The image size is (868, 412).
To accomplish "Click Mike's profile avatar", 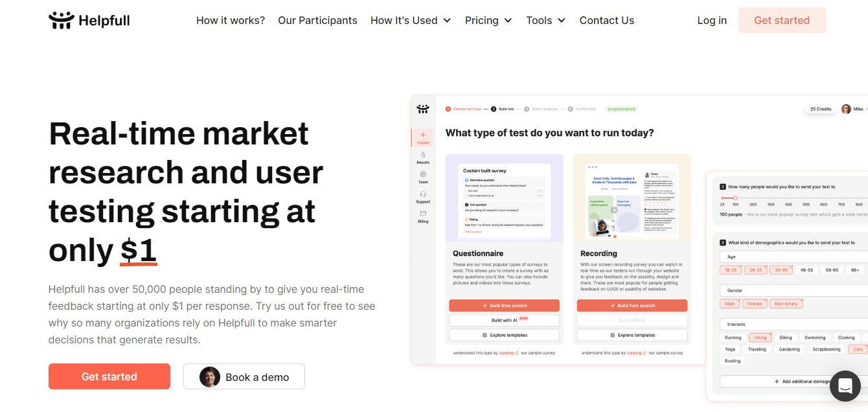I will point(846,109).
